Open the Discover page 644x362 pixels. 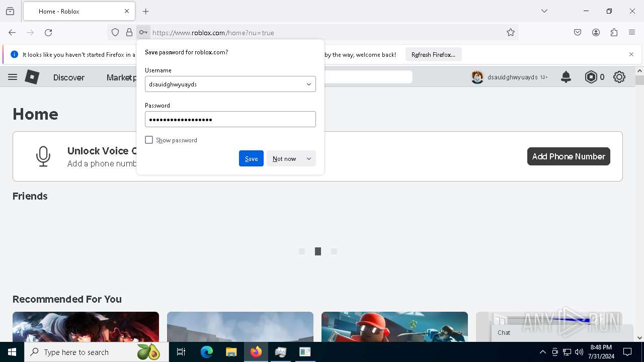69,77
